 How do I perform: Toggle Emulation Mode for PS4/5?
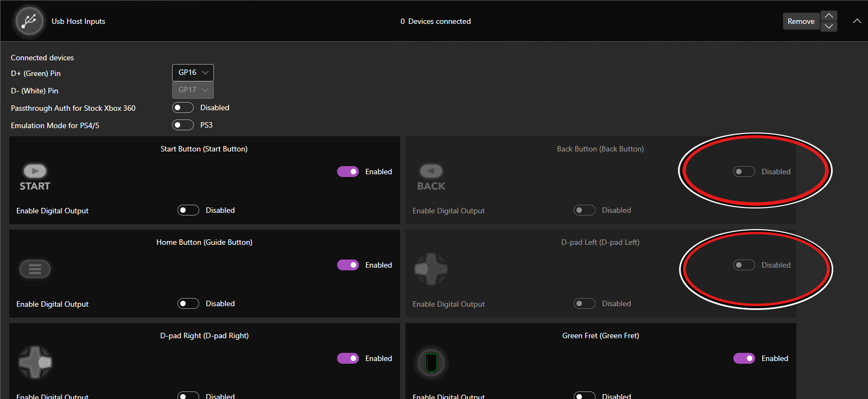click(x=183, y=125)
